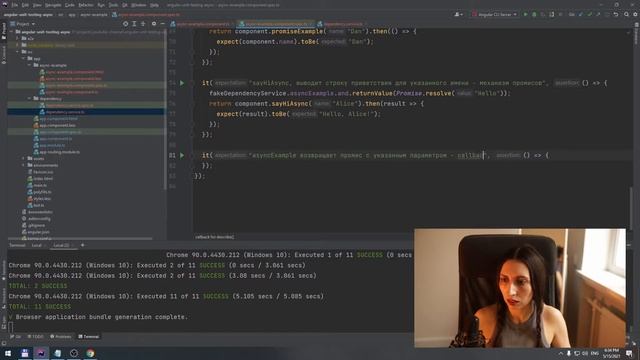This screenshot has height=360, width=640.
Task: Collapse the app folder
Action: click(24, 58)
